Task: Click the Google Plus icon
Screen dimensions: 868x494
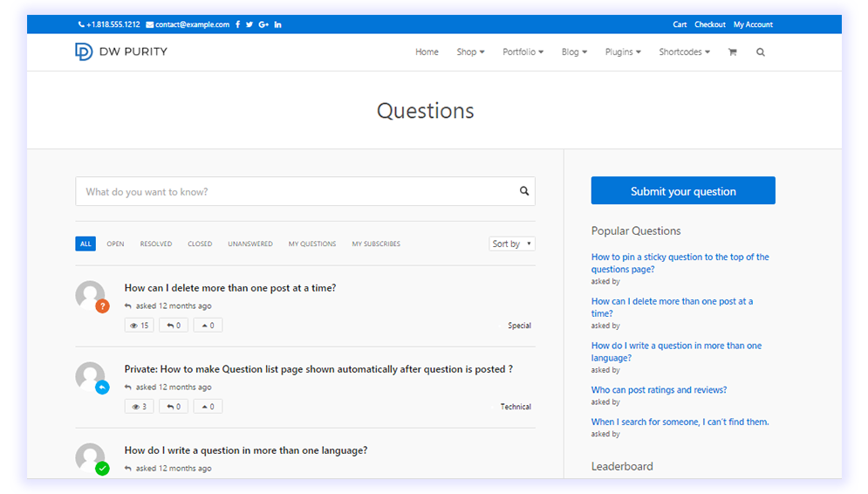Action: point(263,24)
